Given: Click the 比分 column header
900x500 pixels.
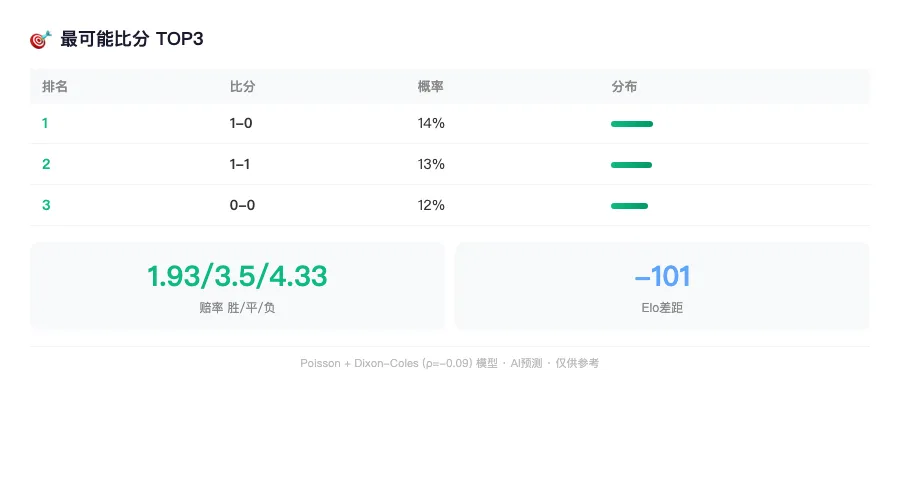Looking at the screenshot, I should pyautogui.click(x=242, y=87).
